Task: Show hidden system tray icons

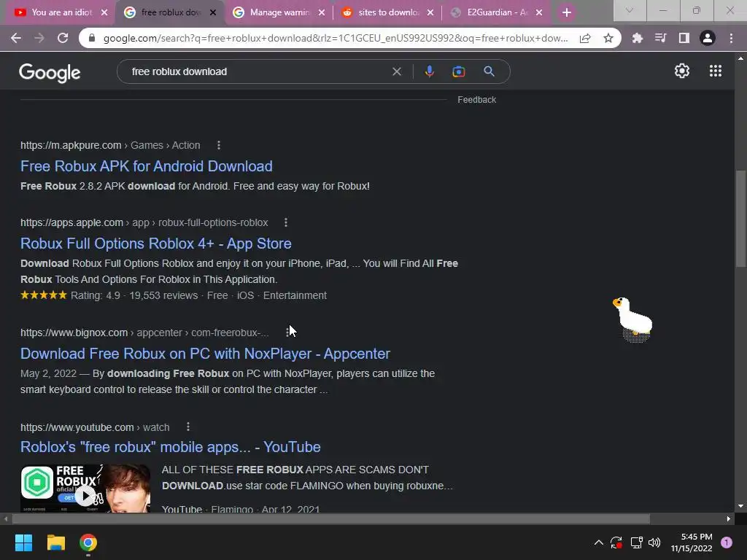Action: [599, 542]
